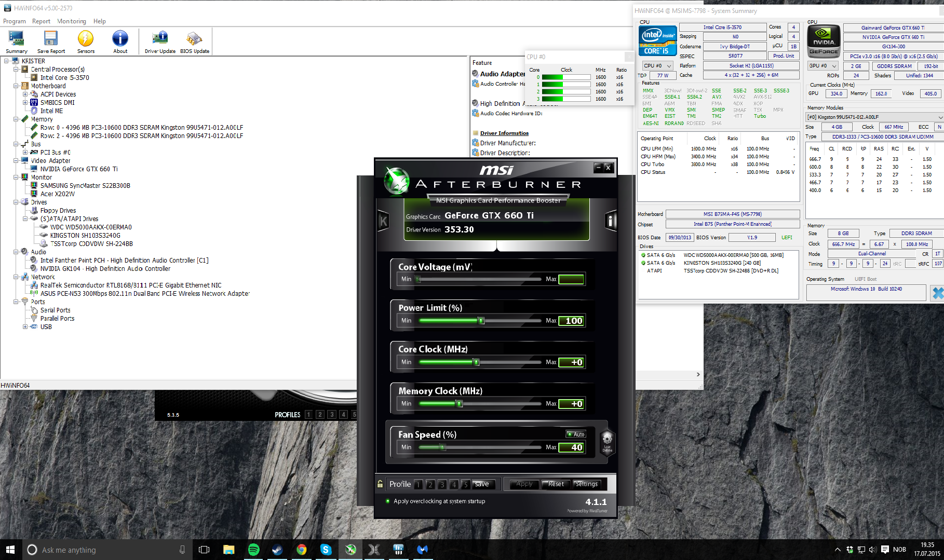The height and width of the screenshot is (560, 944).
Task: Collapse the Memory tree node
Action: pyautogui.click(x=16, y=119)
